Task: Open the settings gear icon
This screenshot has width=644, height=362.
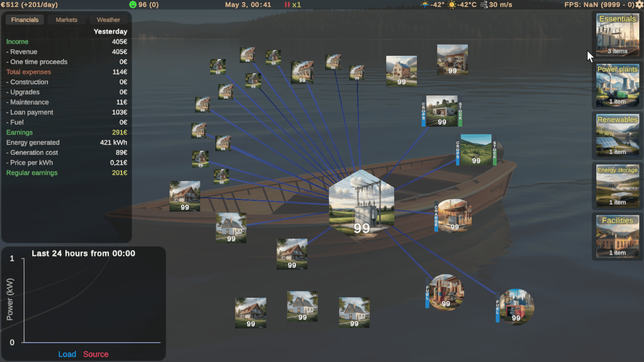Action: click(639, 5)
